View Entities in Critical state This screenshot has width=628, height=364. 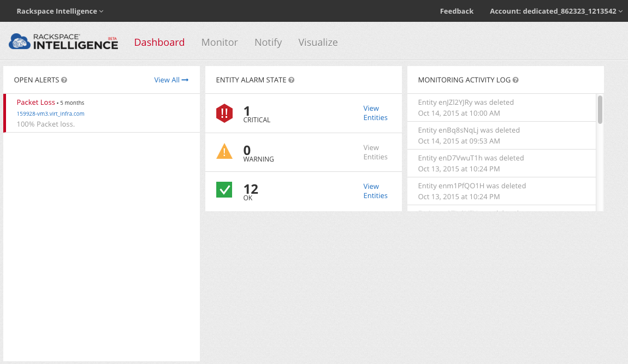click(x=375, y=113)
